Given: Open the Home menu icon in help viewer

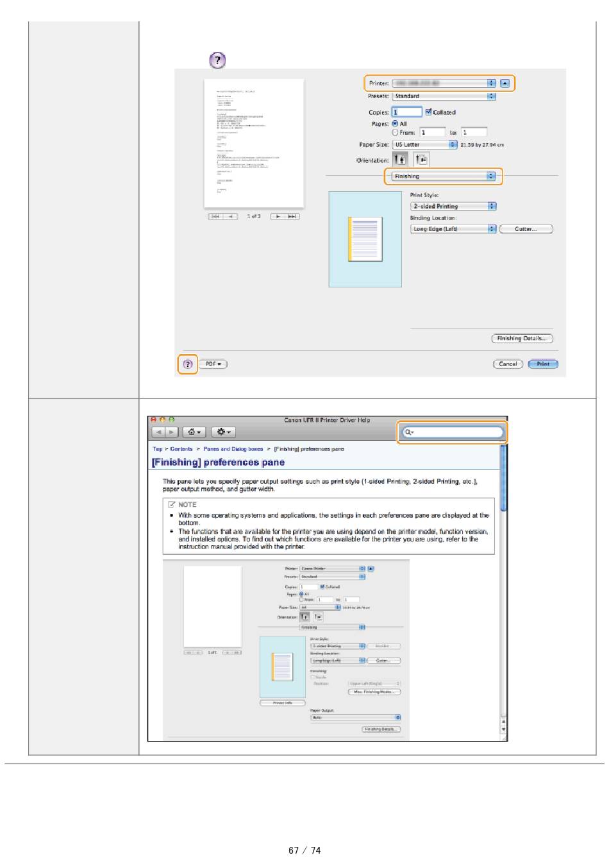Looking at the screenshot, I should pos(194,432).
